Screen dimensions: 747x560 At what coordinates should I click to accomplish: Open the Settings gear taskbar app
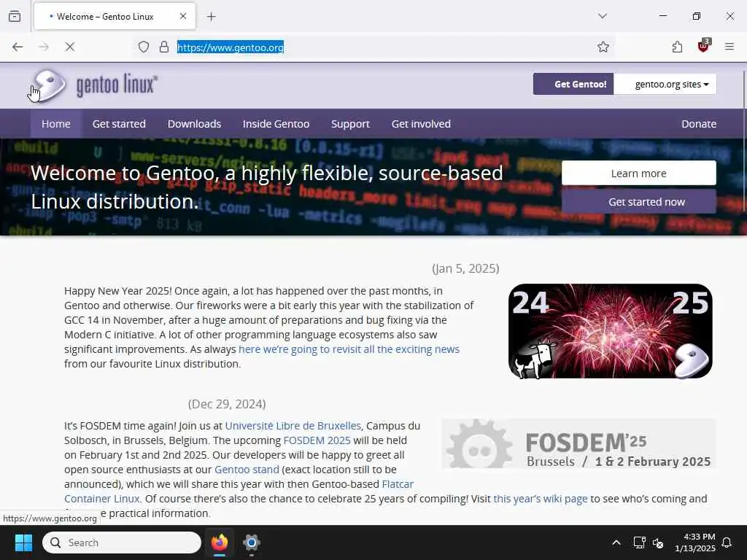tap(252, 542)
